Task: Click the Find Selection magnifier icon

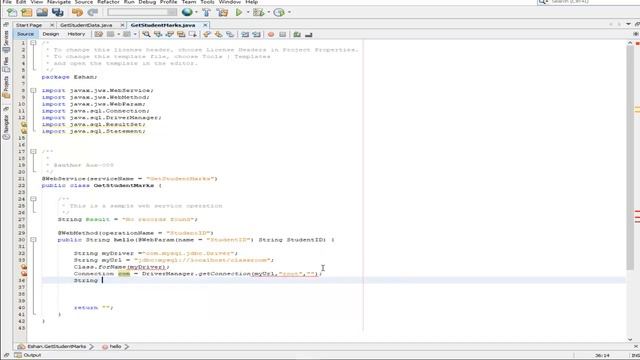Action: coord(146,35)
